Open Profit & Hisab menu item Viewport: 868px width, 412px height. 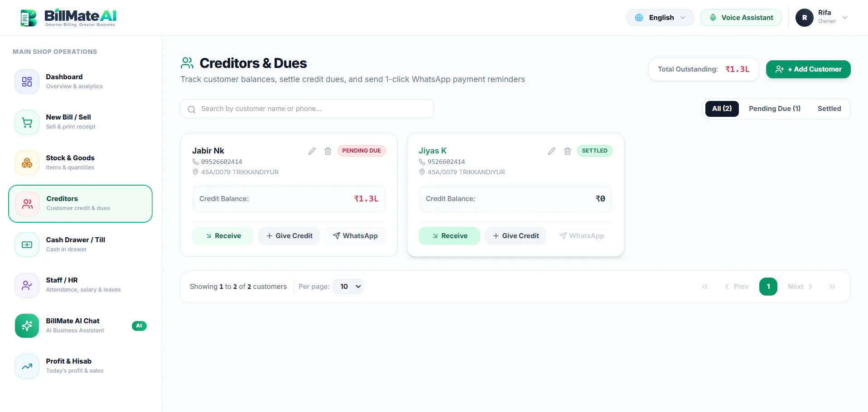(81, 366)
